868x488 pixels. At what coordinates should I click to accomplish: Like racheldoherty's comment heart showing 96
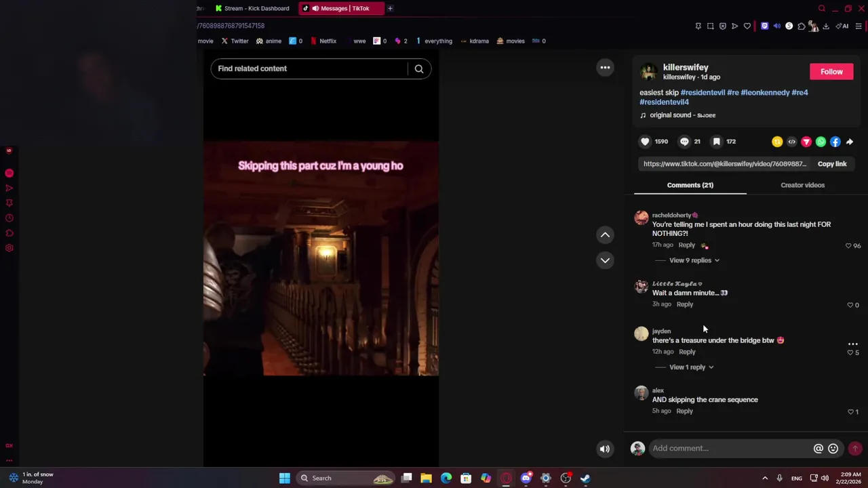[x=848, y=246]
